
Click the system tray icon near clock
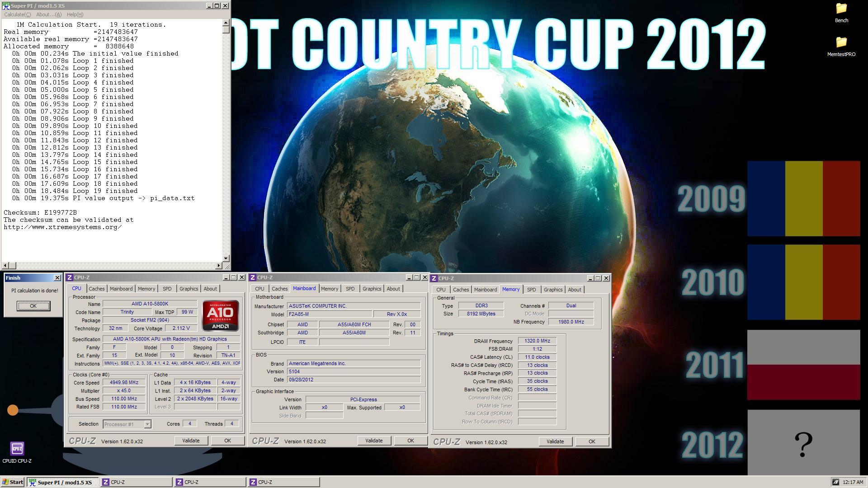(835, 482)
